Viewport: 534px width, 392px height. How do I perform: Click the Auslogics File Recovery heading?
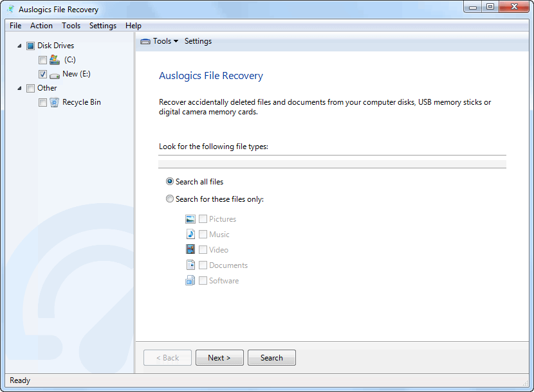pyautogui.click(x=211, y=76)
